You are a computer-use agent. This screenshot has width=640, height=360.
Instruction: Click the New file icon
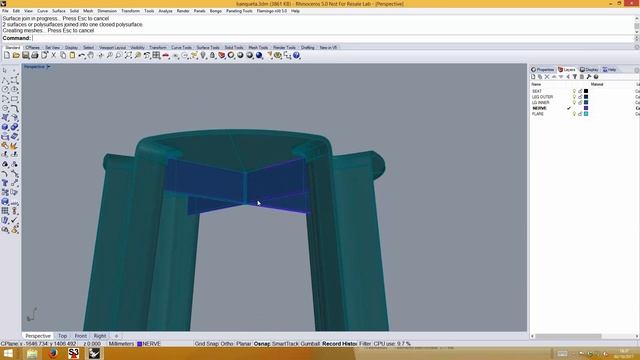pos(7,56)
